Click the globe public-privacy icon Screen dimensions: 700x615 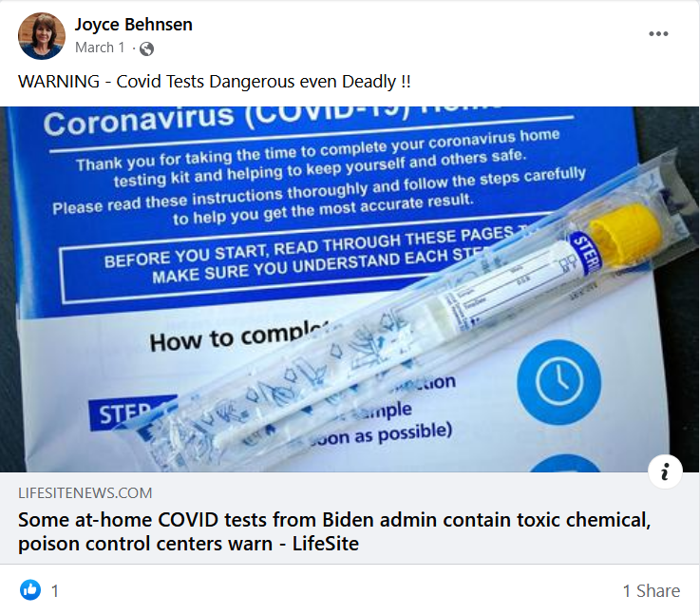pos(146,48)
